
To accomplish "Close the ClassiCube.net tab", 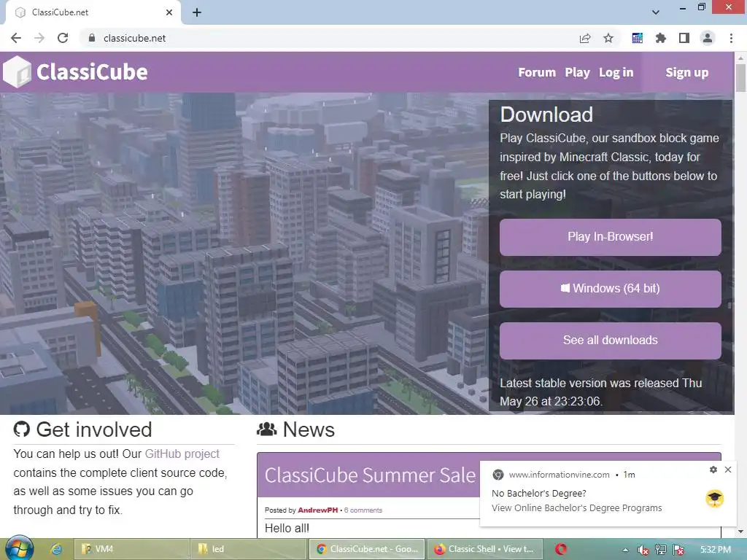I will (x=169, y=12).
